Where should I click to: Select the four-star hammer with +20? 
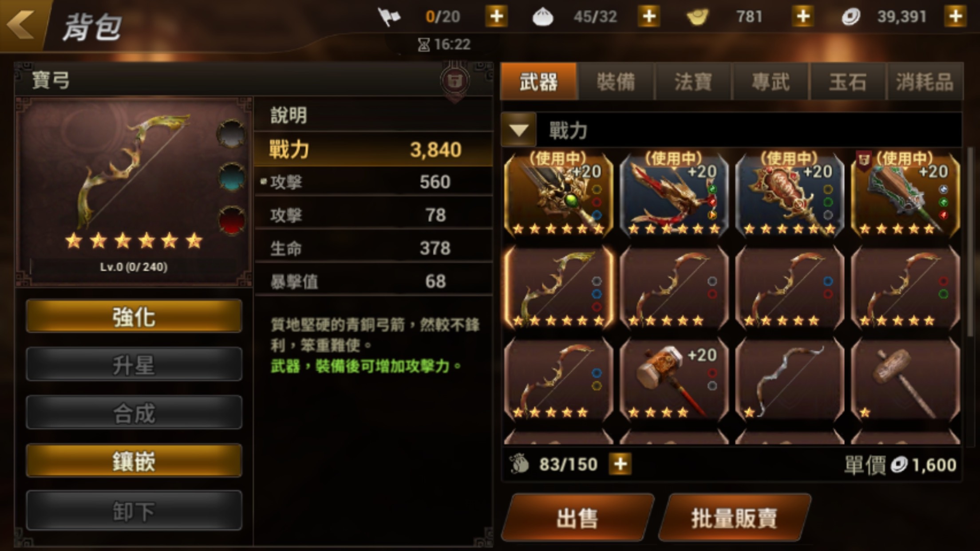(674, 380)
